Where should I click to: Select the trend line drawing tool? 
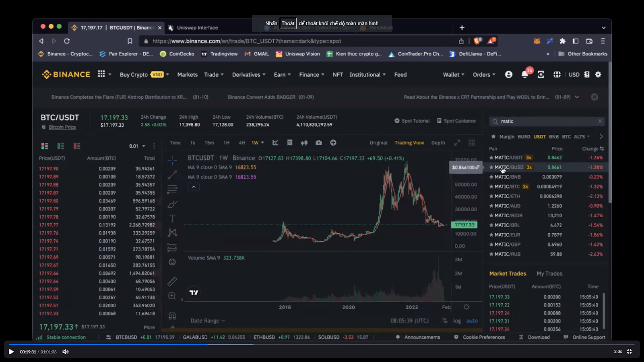pos(172,175)
